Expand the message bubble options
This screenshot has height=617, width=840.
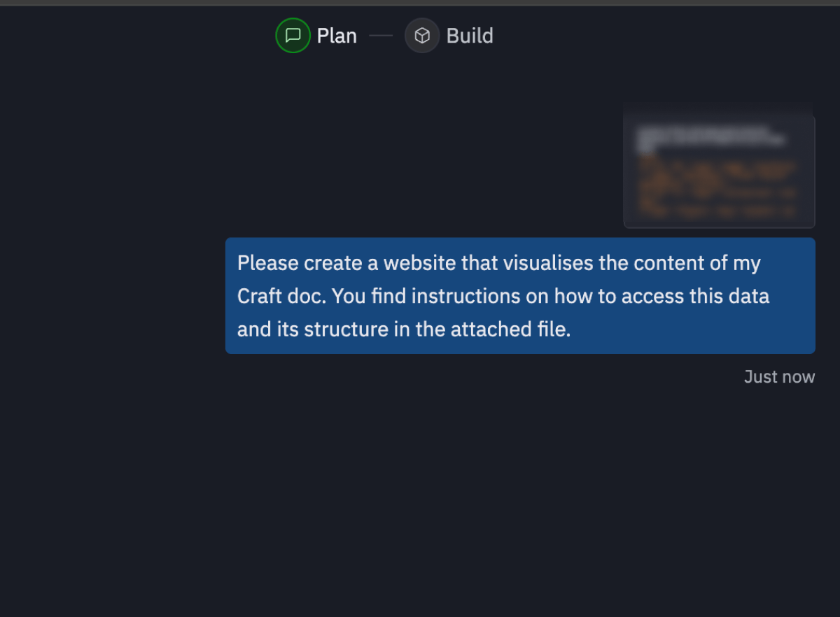[x=520, y=295]
